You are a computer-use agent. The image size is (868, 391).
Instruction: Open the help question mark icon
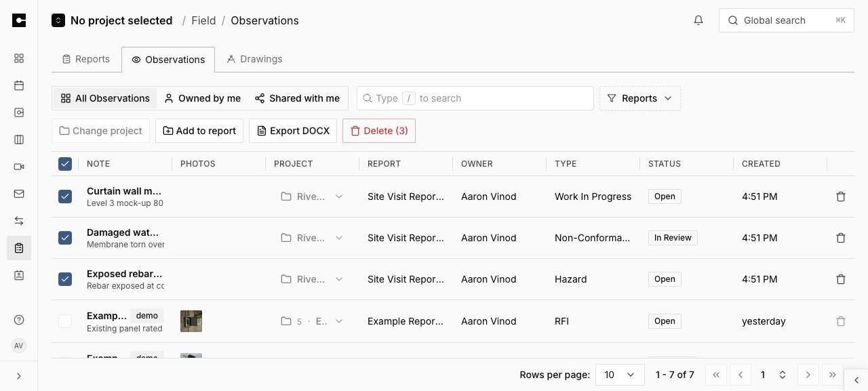(19, 320)
